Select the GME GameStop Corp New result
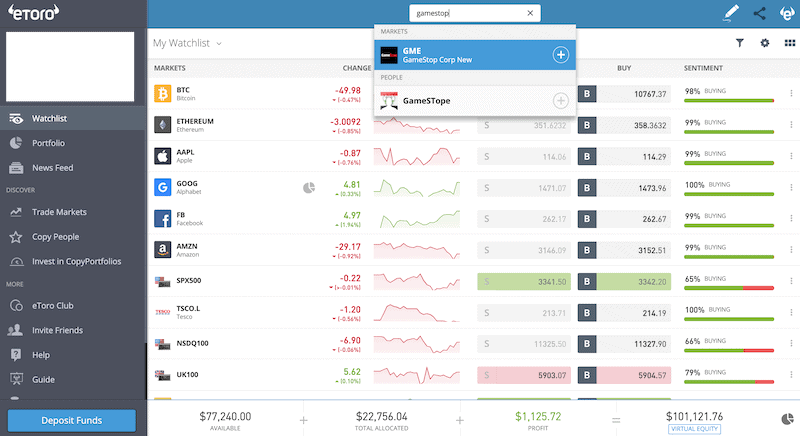The width and height of the screenshot is (800, 436). click(475, 55)
